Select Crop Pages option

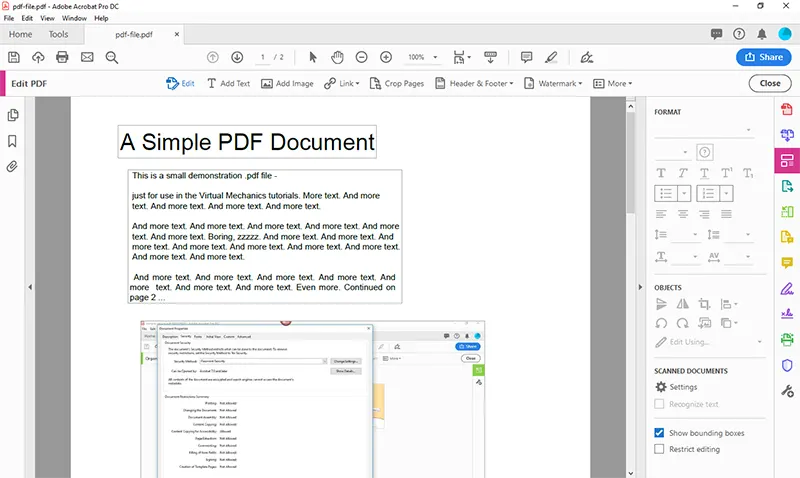tap(396, 83)
